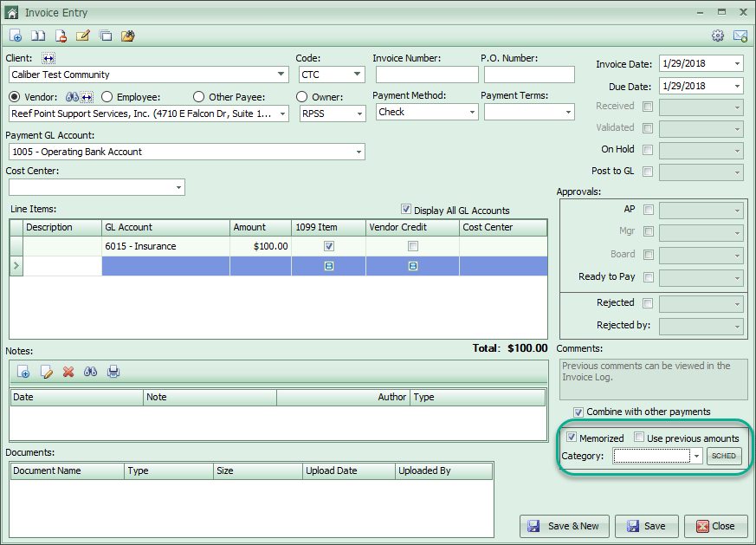
Task: Check the 1099 Item box for Insurance row
Action: point(329,246)
